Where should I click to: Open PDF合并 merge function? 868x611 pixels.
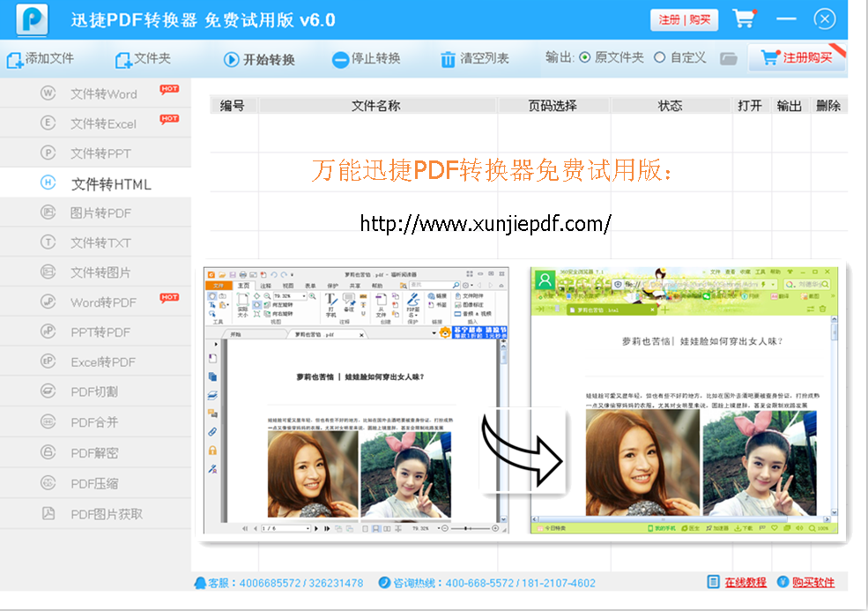click(x=96, y=421)
